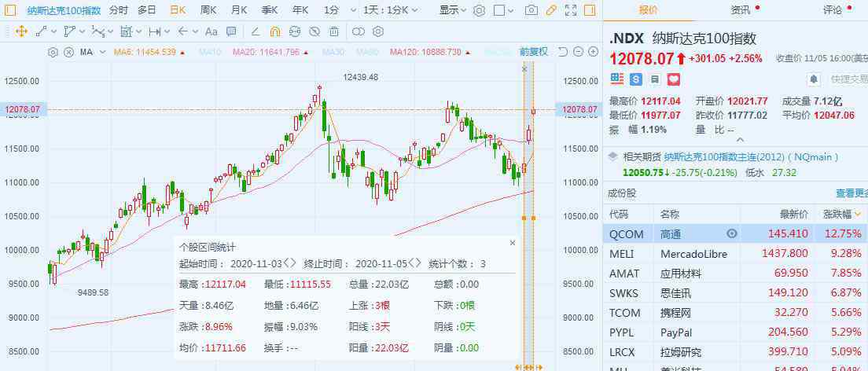The image size is (868, 371).
Task: Click the related futures layers icon
Action: (x=612, y=156)
